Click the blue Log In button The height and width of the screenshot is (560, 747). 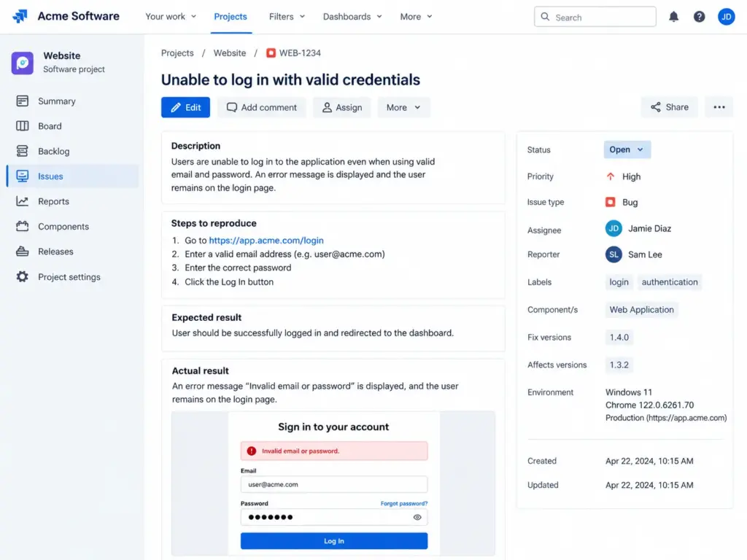(334, 541)
